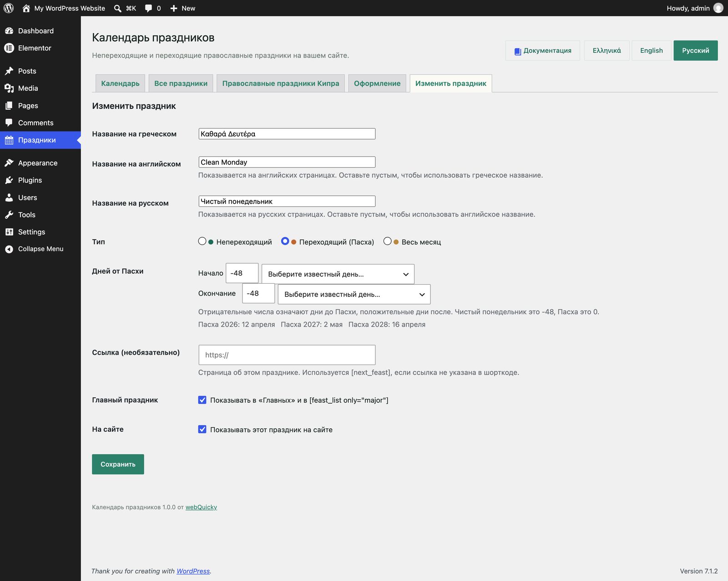Open Elementor sidebar icon

pyautogui.click(x=9, y=48)
